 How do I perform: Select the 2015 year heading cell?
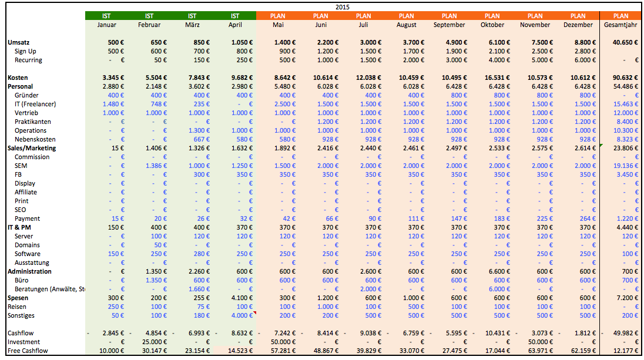tap(342, 7)
